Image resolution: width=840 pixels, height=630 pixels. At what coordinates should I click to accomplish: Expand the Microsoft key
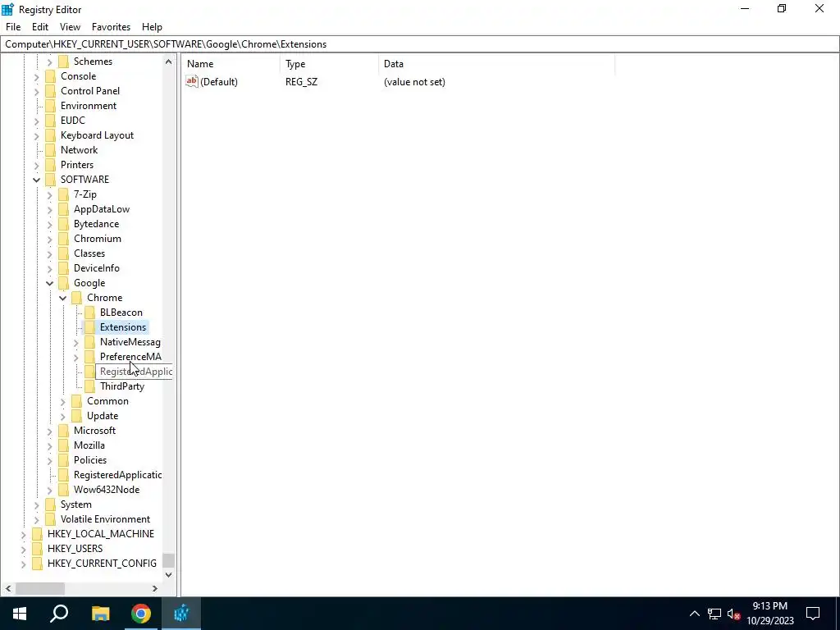click(50, 431)
